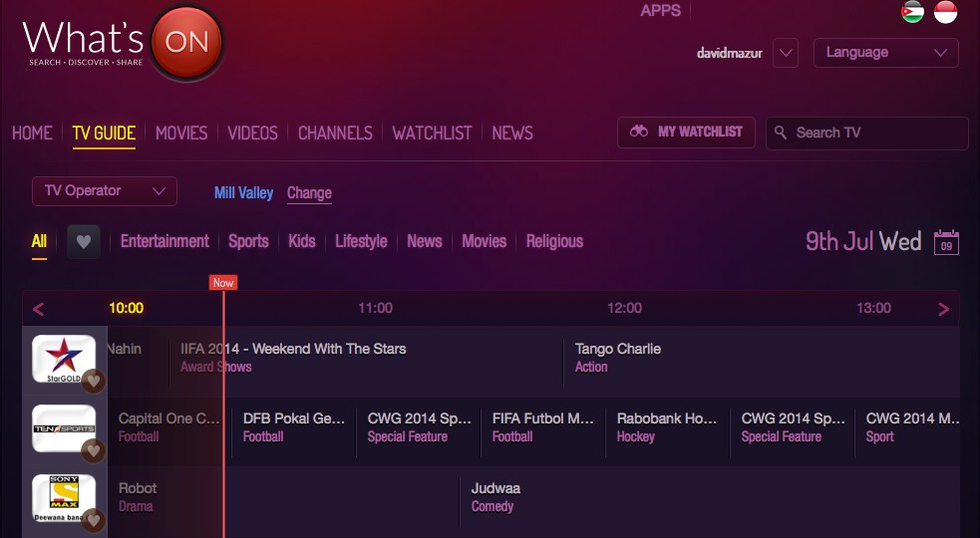
Task: Click the APPS link
Action: pos(661,11)
